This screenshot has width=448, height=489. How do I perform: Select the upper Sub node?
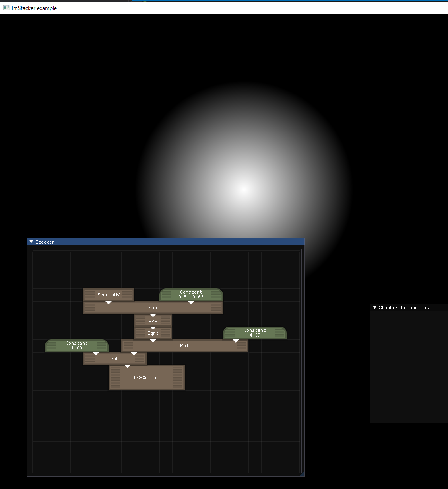[x=153, y=307]
